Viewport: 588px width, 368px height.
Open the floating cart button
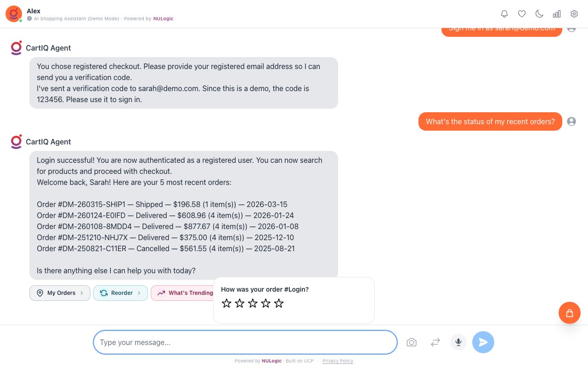click(x=570, y=313)
